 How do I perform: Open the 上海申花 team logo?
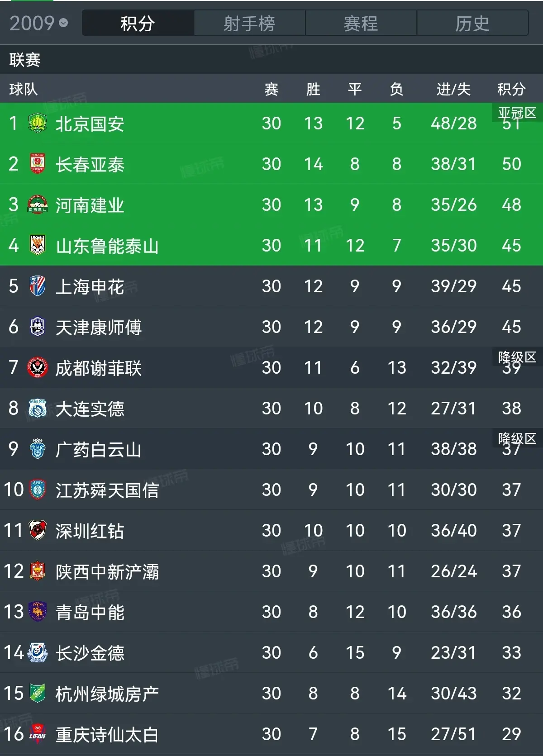pos(38,286)
